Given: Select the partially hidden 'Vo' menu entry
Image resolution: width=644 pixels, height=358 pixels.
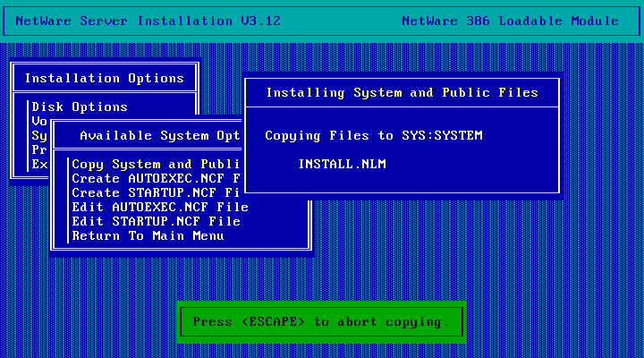Looking at the screenshot, I should tap(39, 121).
